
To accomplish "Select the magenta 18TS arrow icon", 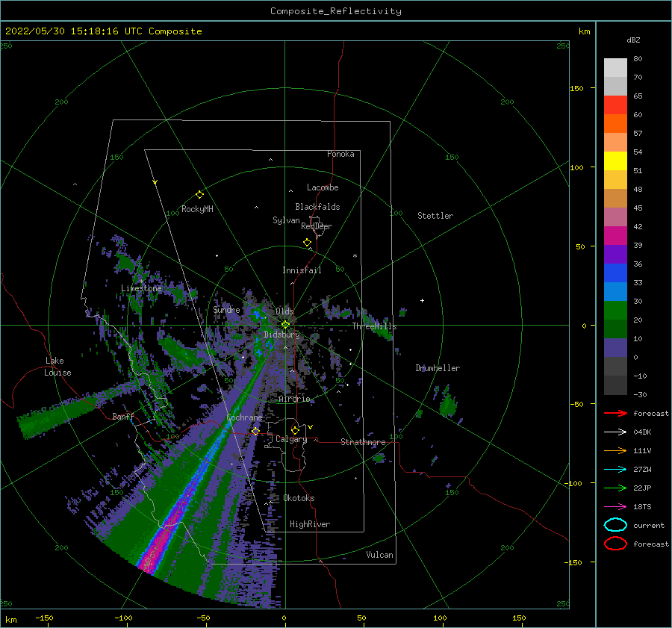I will coord(615,507).
